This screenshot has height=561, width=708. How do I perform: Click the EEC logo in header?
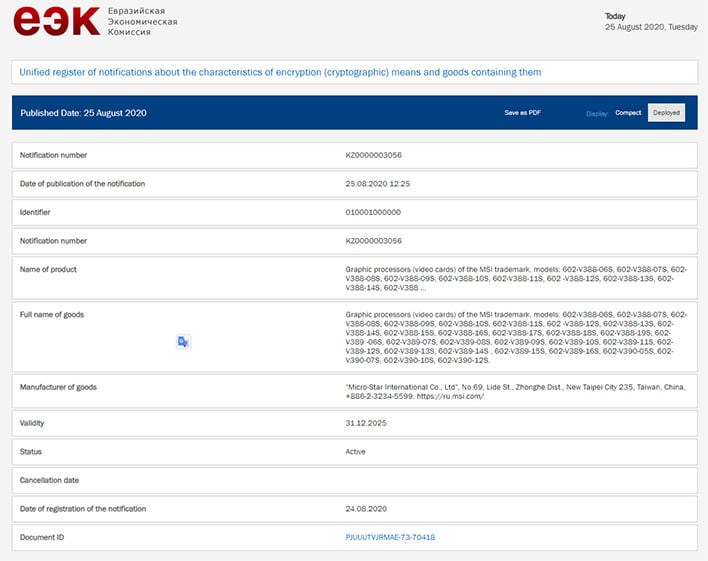57,21
